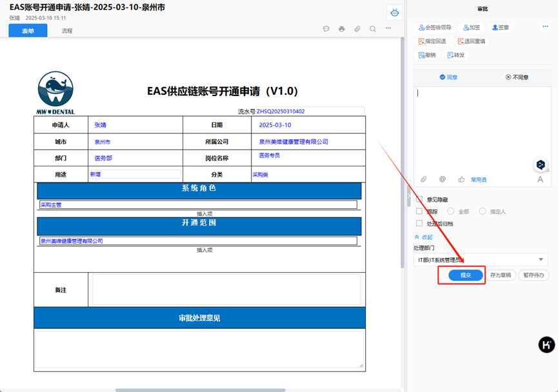Click the 备注 remarks text field
Image resolution: width=558 pixels, height=392 pixels.
[226, 289]
